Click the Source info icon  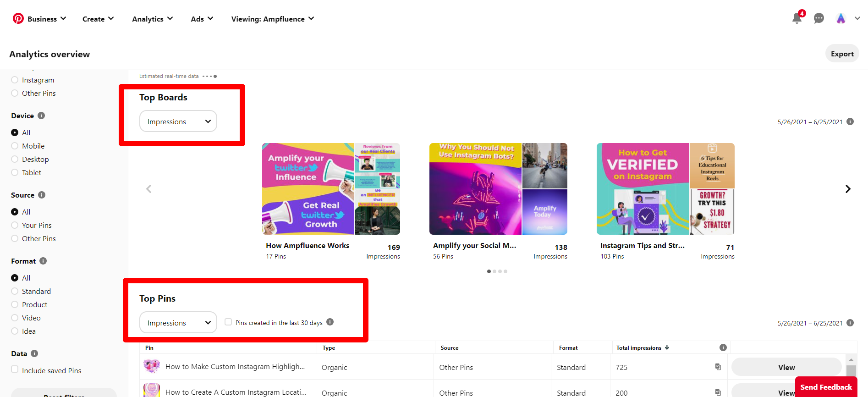point(42,195)
